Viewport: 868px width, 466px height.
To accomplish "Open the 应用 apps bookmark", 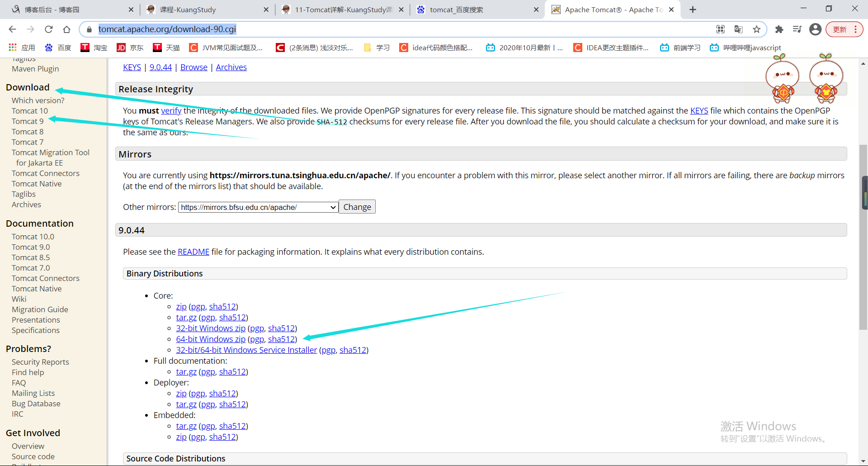I will tap(22, 48).
